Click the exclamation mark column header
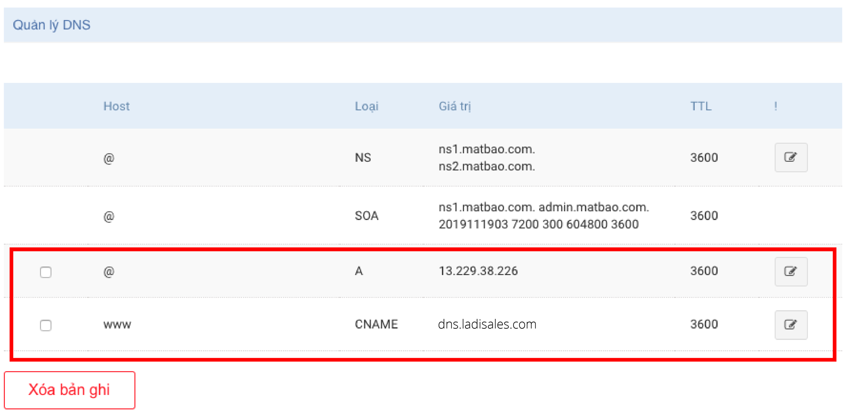This screenshot has width=868, height=413. pyautogui.click(x=775, y=106)
